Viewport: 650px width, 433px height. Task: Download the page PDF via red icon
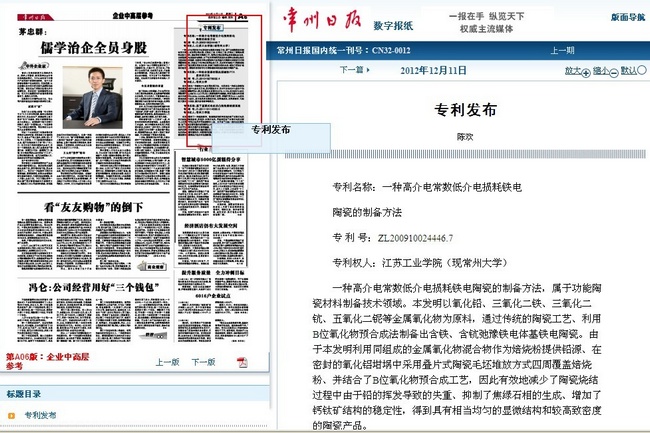coord(242,362)
